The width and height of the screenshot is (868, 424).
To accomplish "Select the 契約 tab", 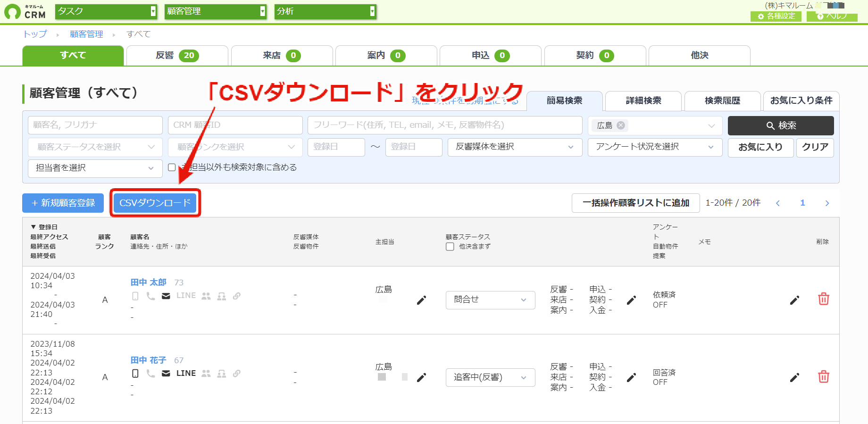I will pos(595,56).
